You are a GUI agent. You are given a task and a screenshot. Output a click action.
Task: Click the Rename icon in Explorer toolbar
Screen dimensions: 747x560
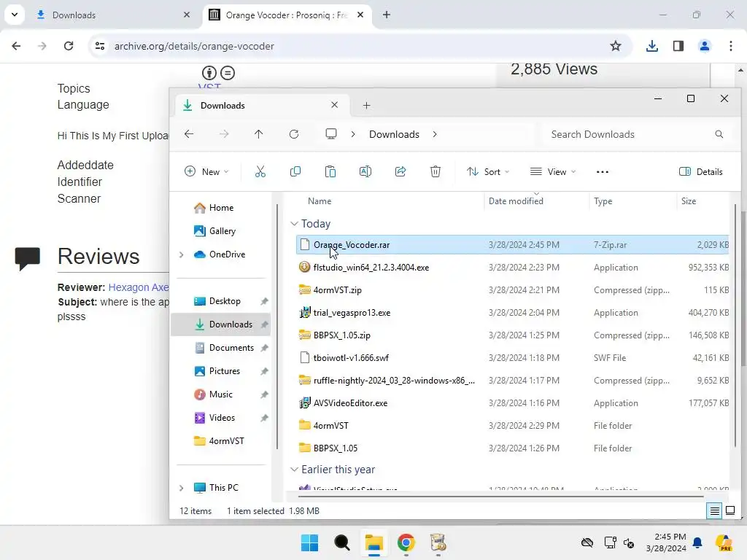tap(365, 172)
